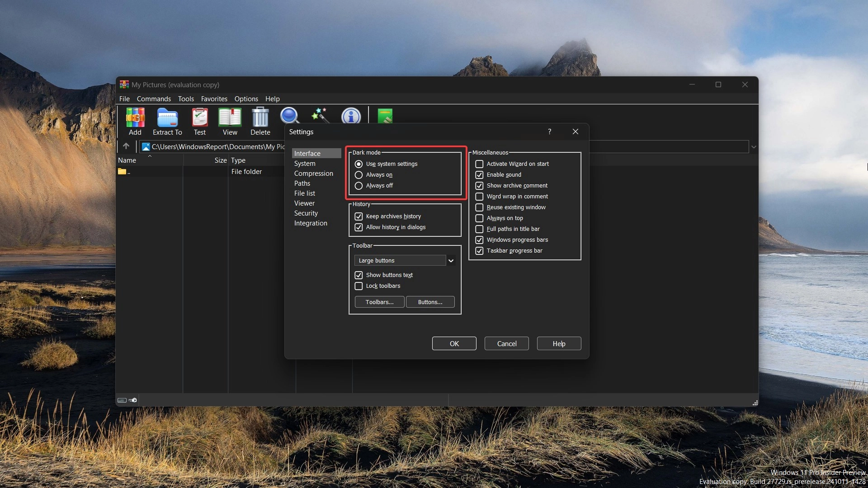Open the Large buttons dropdown

click(x=451, y=261)
